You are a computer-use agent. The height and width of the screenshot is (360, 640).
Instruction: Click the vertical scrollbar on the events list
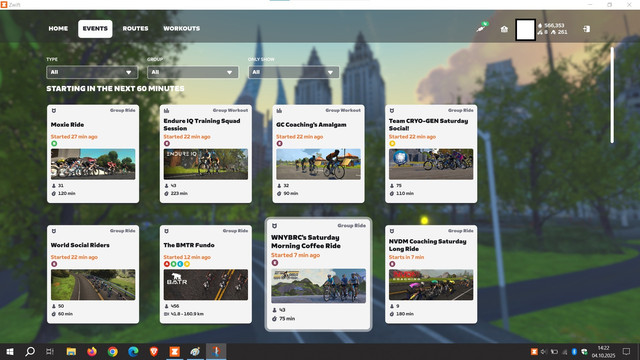click(612, 95)
